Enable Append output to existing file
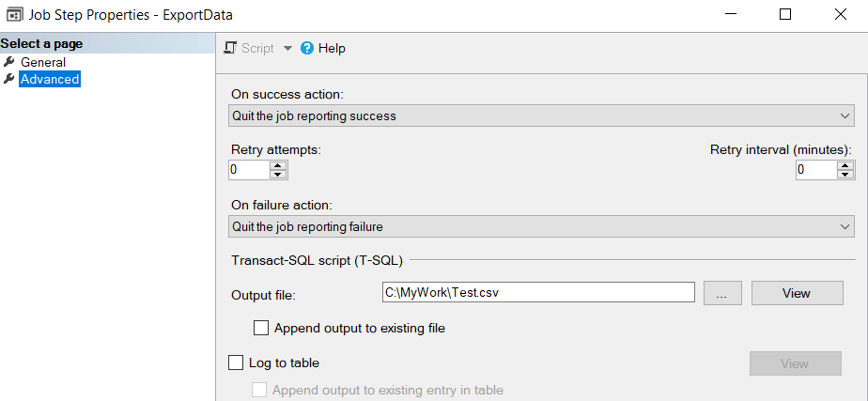 coord(262,329)
